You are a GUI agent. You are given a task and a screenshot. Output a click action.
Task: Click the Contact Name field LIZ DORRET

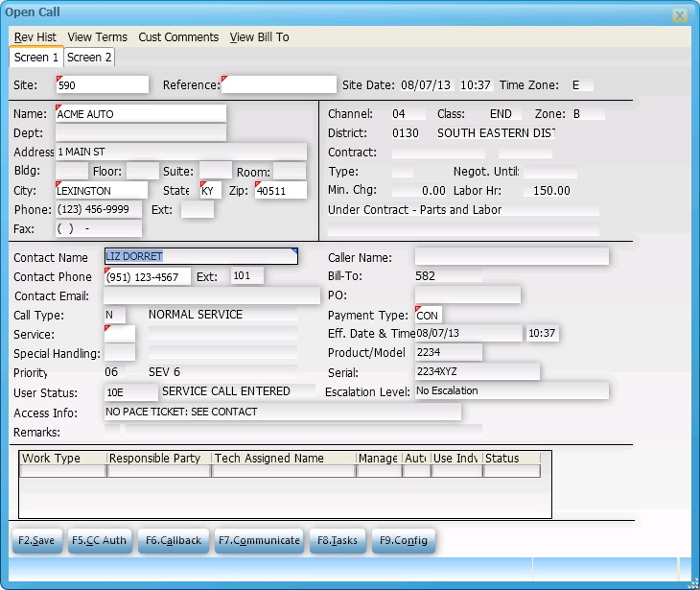[200, 256]
